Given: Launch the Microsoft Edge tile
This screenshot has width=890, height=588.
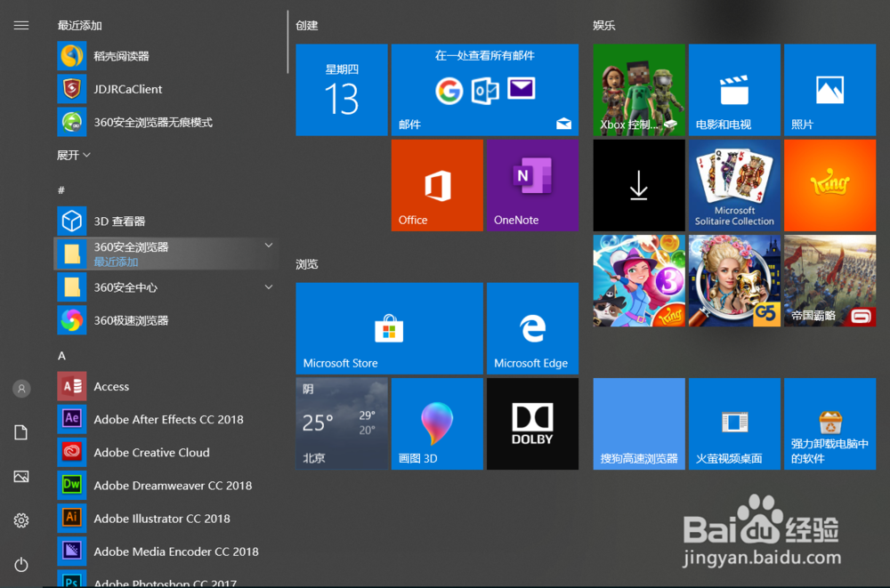Looking at the screenshot, I should (532, 328).
